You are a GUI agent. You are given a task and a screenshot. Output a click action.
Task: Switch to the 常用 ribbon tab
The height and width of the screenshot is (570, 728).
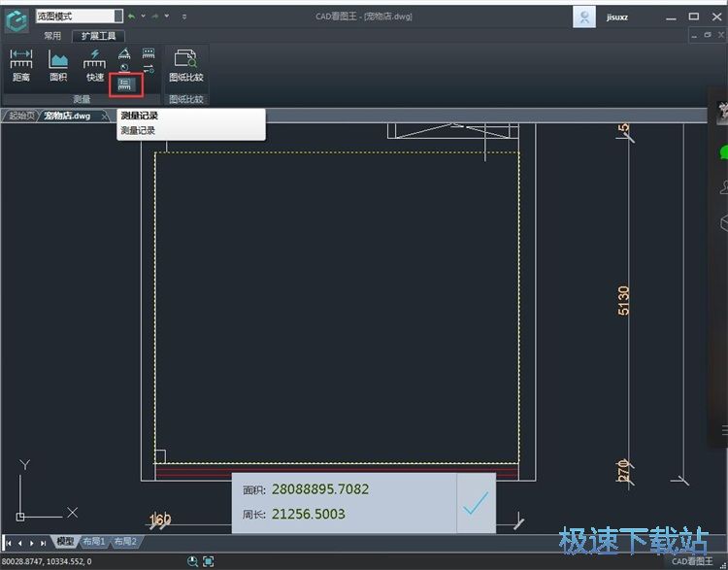(x=52, y=36)
